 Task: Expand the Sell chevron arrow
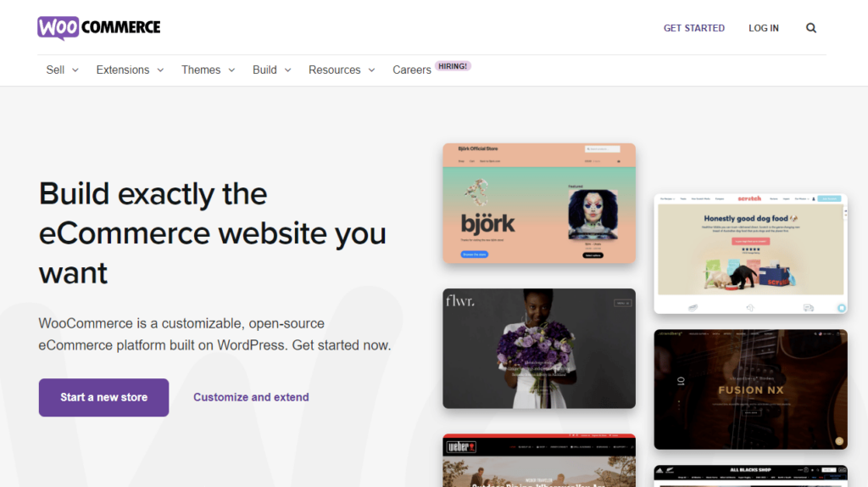[75, 70]
